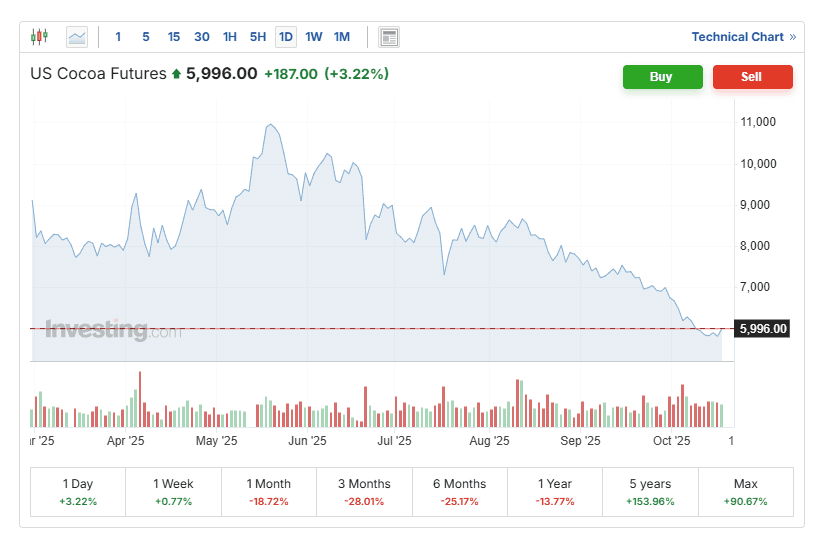The height and width of the screenshot is (540, 829).
Task: Select the 30 minute interval
Action: click(x=201, y=37)
